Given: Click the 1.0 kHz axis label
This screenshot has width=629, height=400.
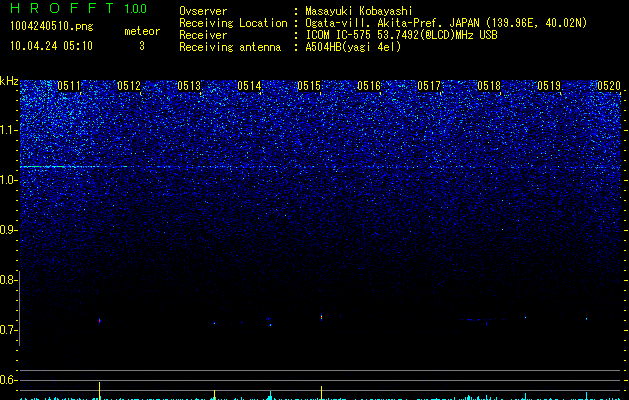Looking at the screenshot, I should click(9, 180).
